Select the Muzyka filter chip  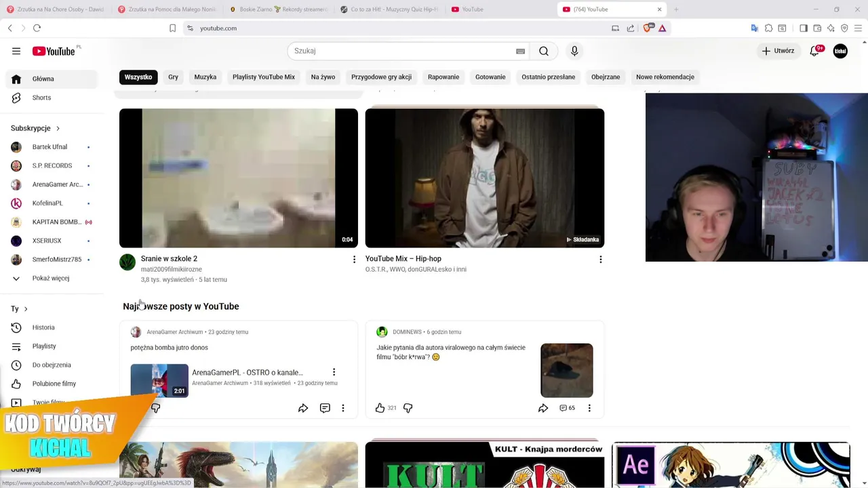pyautogui.click(x=205, y=77)
